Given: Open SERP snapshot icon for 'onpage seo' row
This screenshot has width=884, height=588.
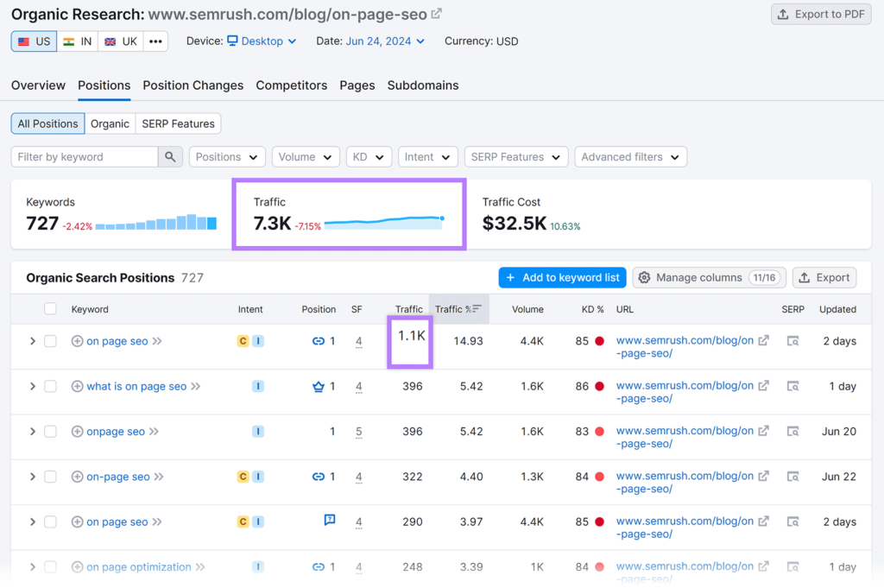Looking at the screenshot, I should (792, 431).
